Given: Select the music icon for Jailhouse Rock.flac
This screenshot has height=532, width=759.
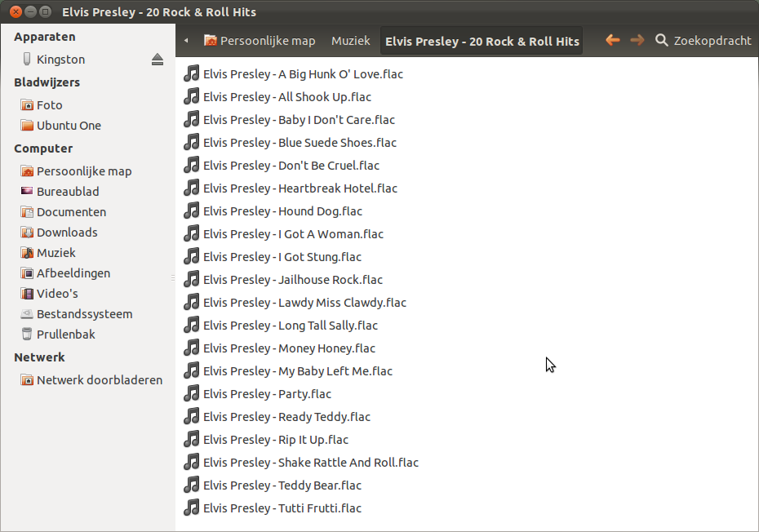Looking at the screenshot, I should (192, 280).
